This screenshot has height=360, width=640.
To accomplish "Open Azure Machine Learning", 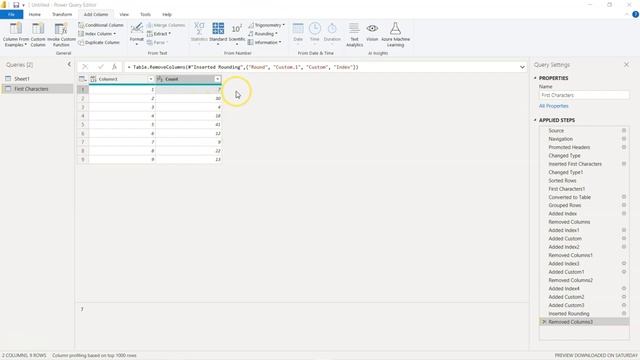I will pos(395,34).
